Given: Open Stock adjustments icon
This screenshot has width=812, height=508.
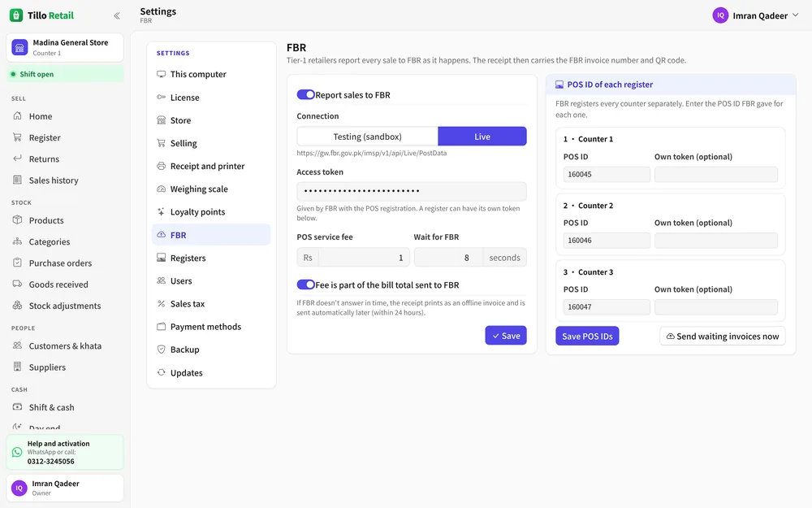Looking at the screenshot, I should (18, 306).
